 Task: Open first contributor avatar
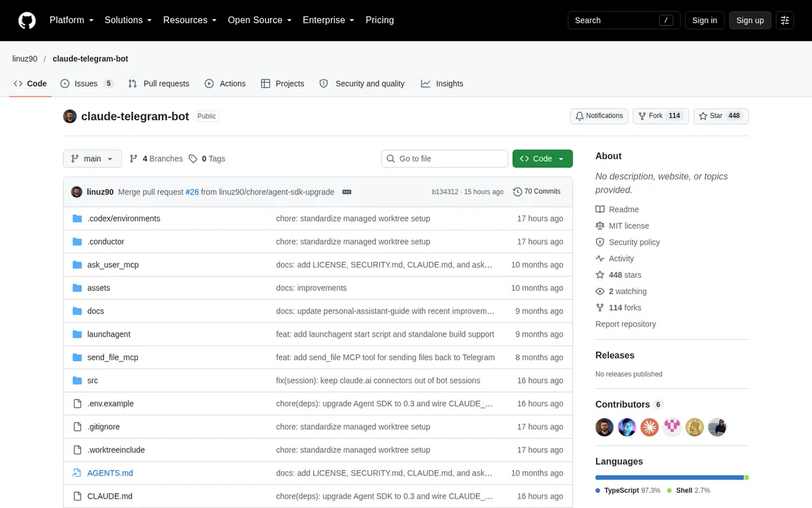point(604,427)
